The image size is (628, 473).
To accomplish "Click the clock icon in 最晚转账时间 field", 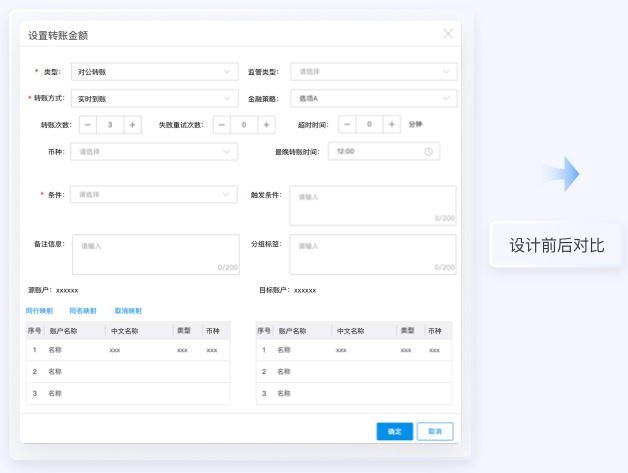I will (429, 152).
